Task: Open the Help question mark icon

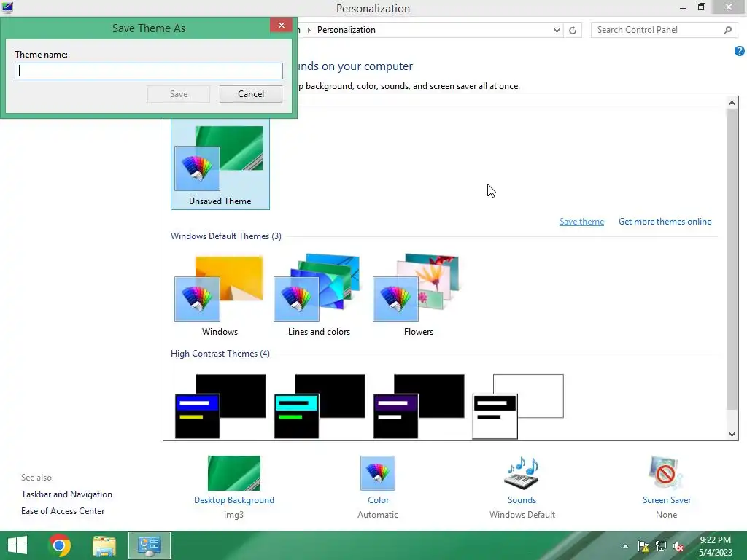Action: point(740,51)
